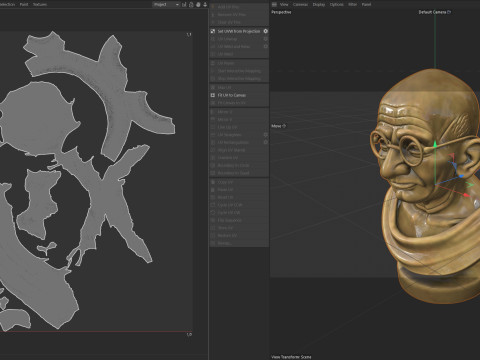
Task: Open UV Weld and Relax options gear
Action: (266, 46)
